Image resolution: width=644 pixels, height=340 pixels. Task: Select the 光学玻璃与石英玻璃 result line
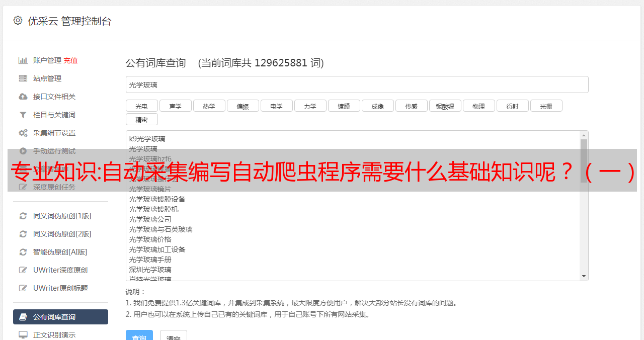click(160, 229)
